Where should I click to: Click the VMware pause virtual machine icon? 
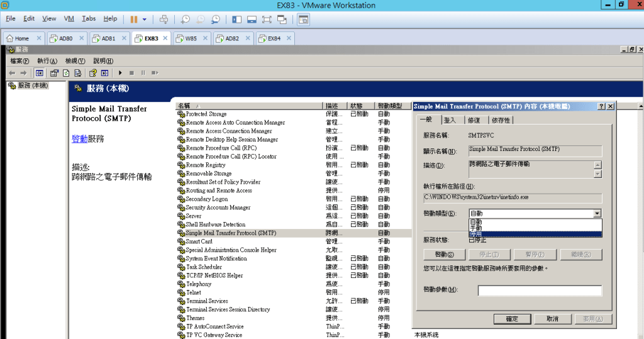tap(134, 19)
